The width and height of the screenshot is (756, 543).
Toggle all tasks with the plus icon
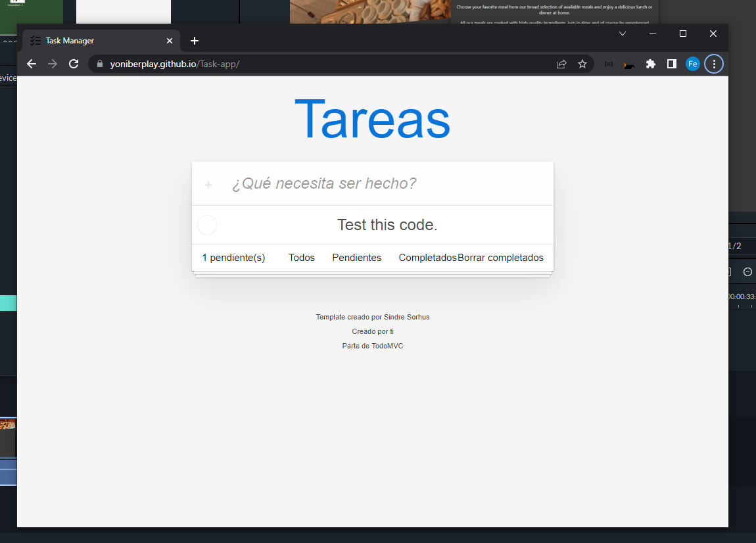click(208, 185)
